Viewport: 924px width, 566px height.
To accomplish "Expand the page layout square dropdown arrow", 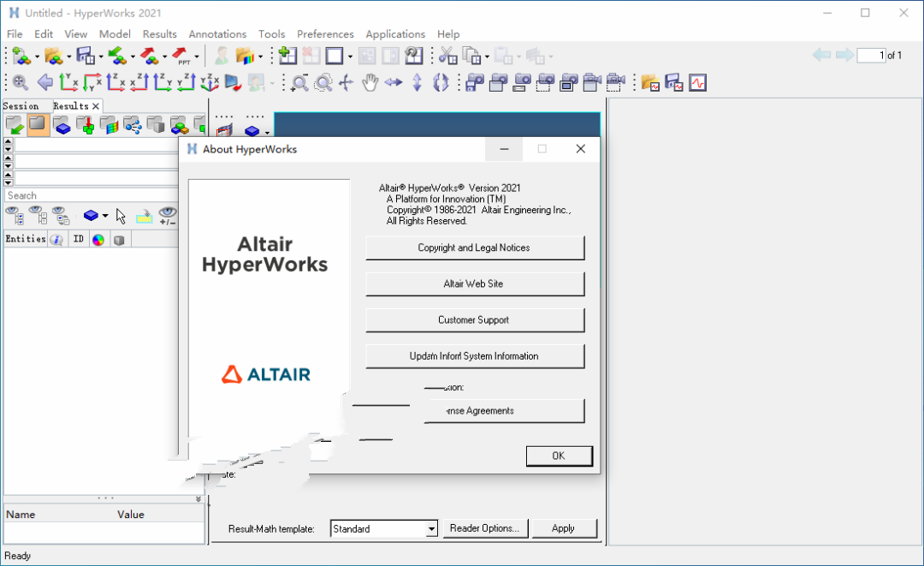I will coord(350,57).
